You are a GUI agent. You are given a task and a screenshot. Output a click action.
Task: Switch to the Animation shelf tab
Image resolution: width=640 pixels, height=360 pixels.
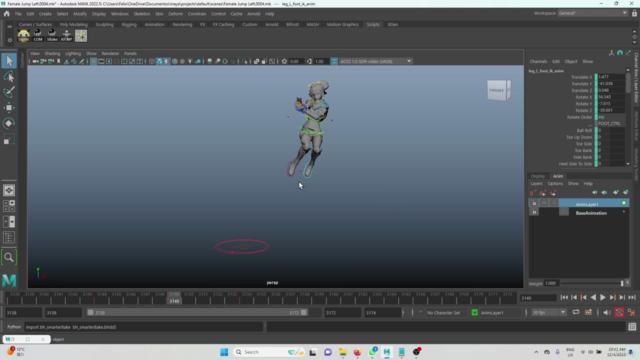pos(154,24)
